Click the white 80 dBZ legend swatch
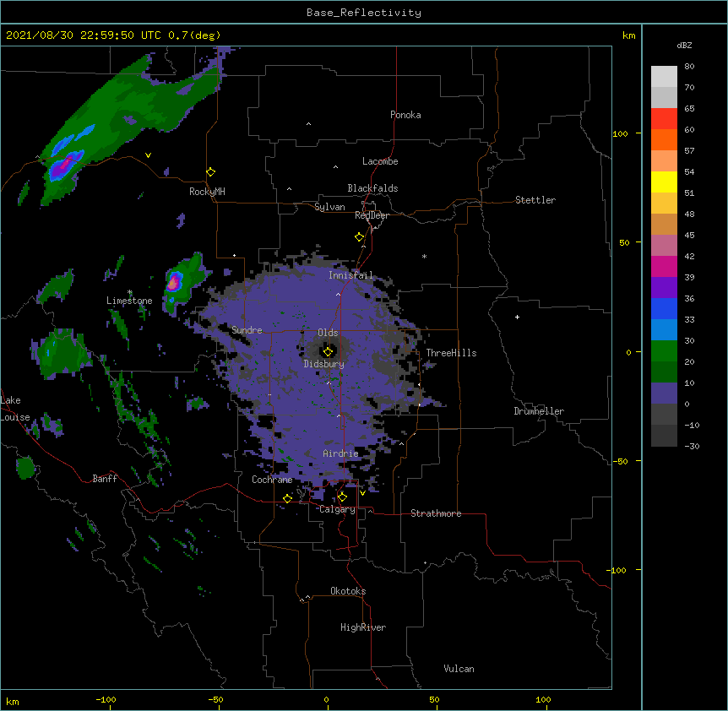The height and width of the screenshot is (711, 728). click(x=664, y=77)
